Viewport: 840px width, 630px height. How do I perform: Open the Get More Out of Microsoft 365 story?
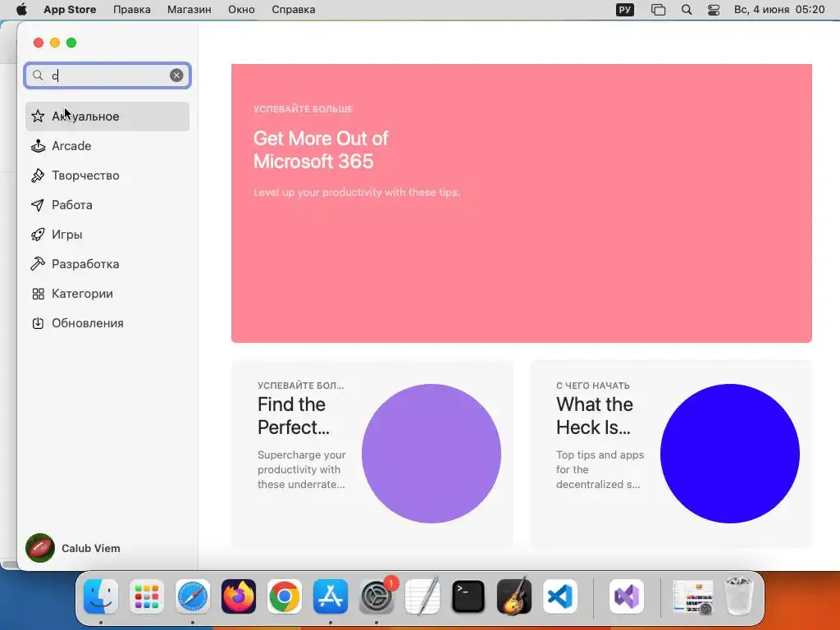click(x=521, y=203)
